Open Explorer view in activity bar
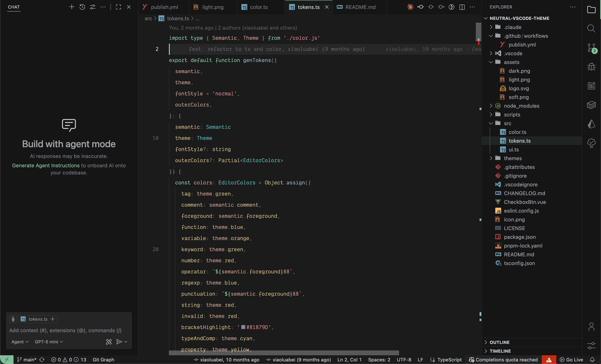The height and width of the screenshot is (364, 601). click(x=591, y=10)
